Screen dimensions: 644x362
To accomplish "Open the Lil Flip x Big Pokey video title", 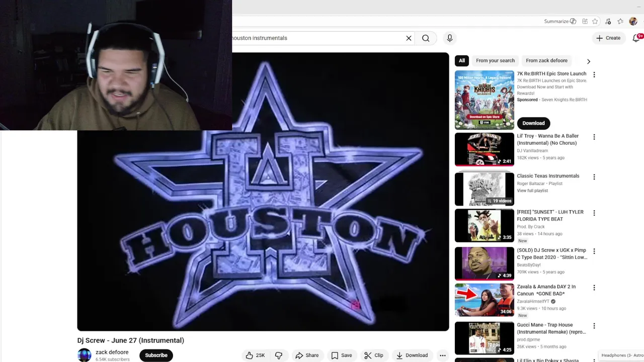I will tap(548, 360).
